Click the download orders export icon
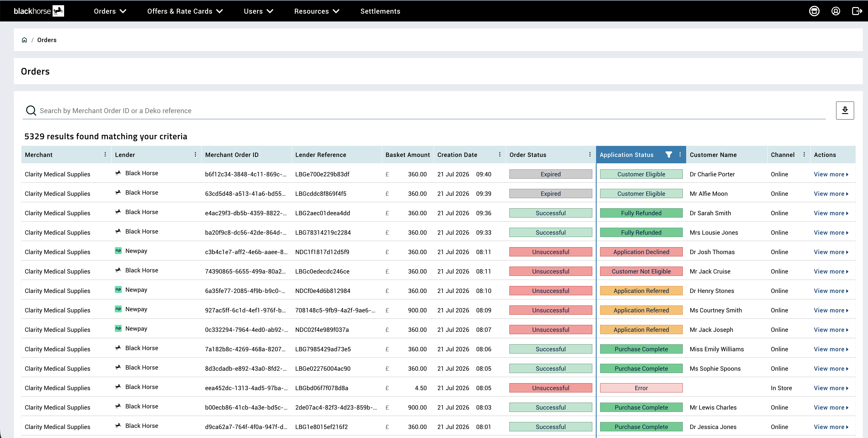868x438 pixels. pos(845,111)
